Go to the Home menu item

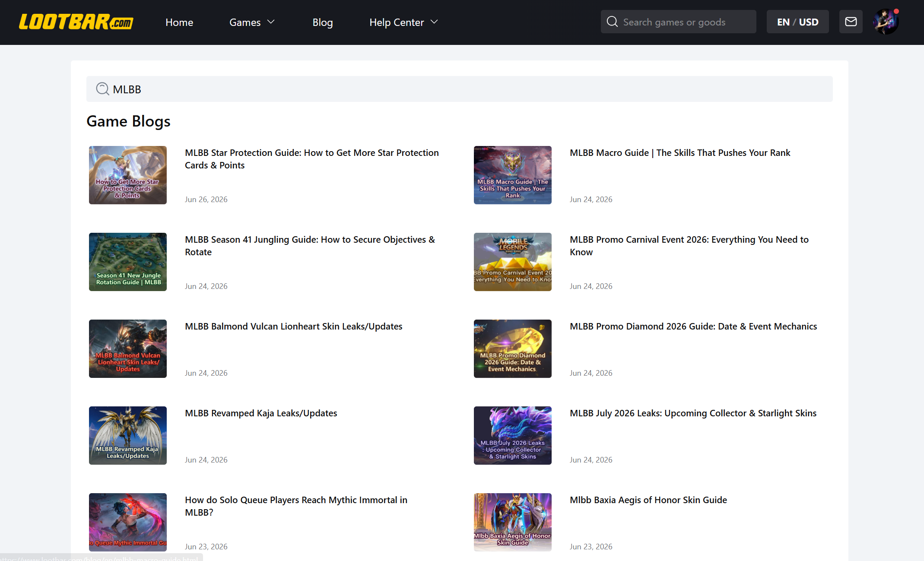coord(179,22)
